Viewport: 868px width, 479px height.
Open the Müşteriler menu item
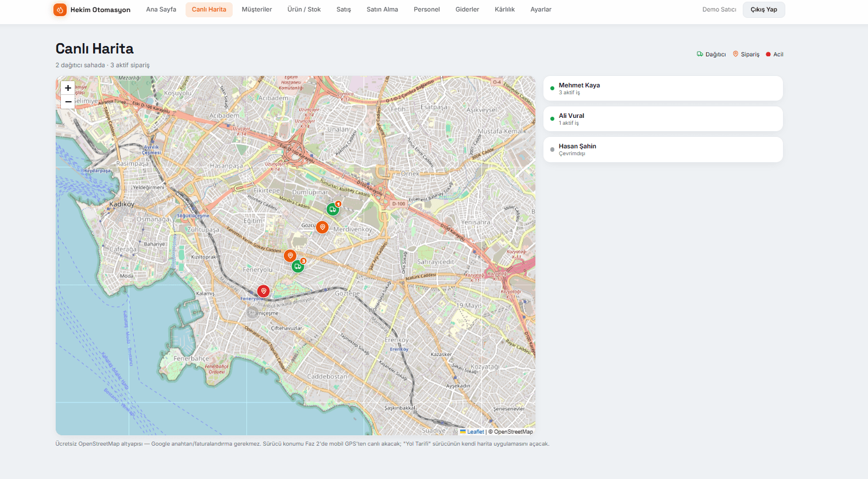tap(257, 10)
